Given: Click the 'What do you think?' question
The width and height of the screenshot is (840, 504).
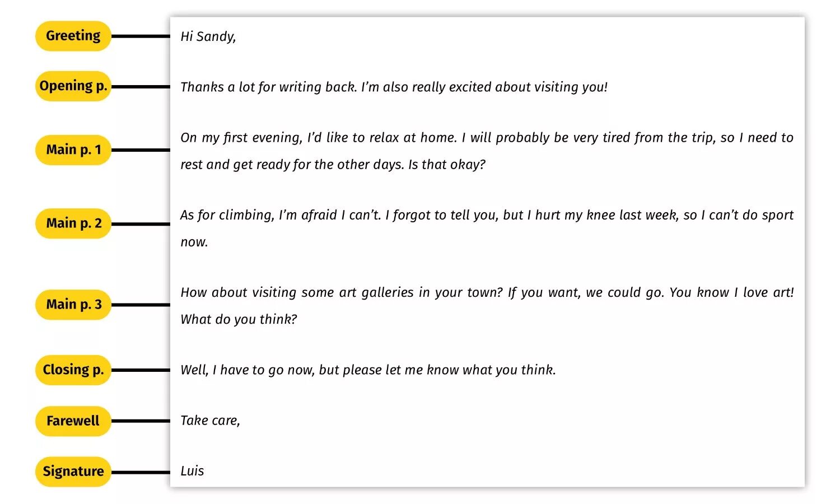Looking at the screenshot, I should pos(239,319).
